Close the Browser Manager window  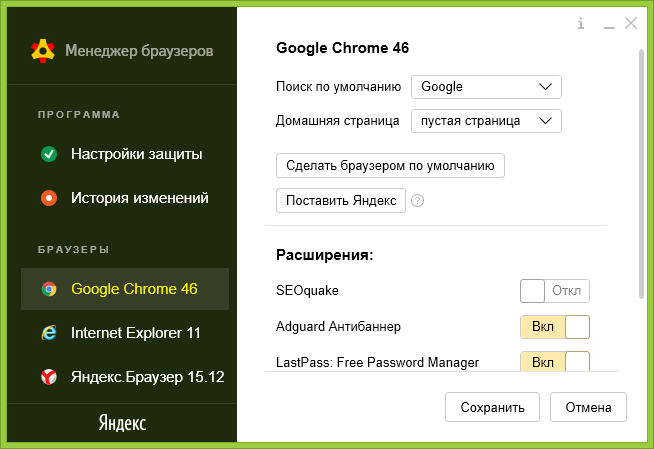point(631,23)
